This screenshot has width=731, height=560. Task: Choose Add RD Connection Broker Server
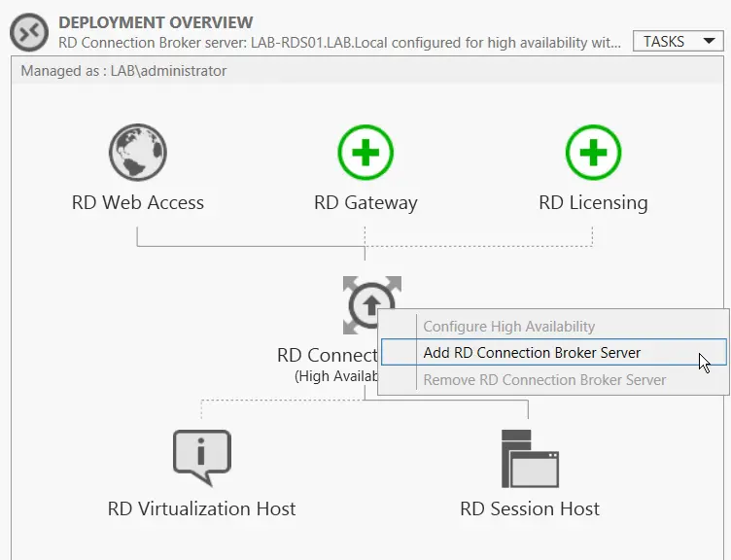click(532, 353)
